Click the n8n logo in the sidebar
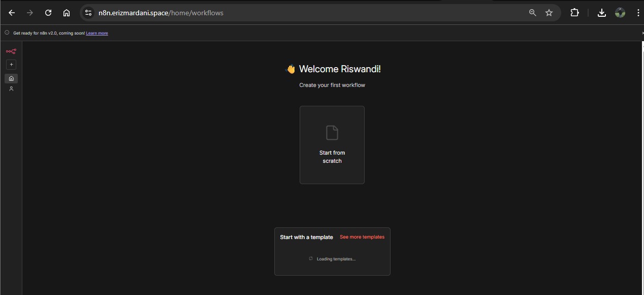This screenshot has width=644, height=295. (11, 51)
